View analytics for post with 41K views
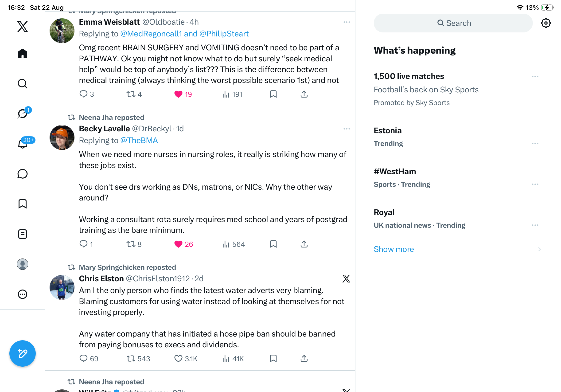The width and height of the screenshot is (561, 392). pos(233,359)
